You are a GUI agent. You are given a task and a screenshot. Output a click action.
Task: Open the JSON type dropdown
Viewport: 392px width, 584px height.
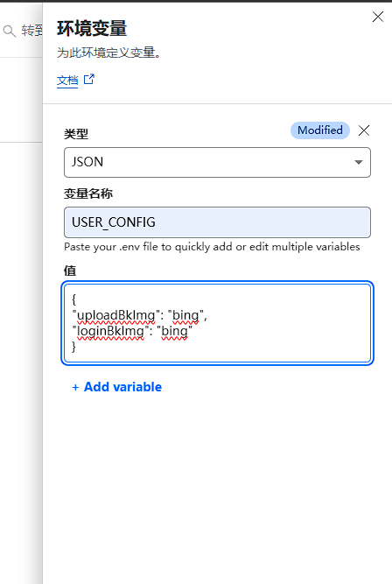point(217,162)
